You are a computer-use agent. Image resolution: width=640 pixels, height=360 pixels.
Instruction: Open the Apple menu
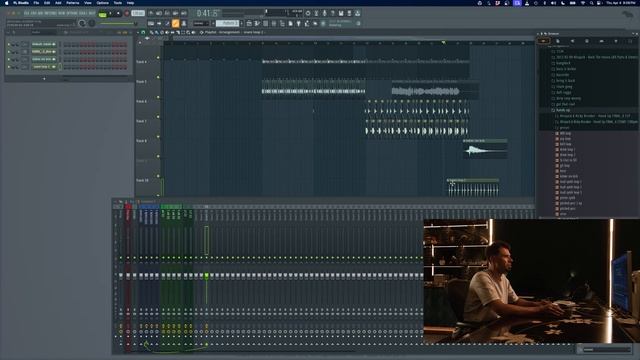[6, 3]
